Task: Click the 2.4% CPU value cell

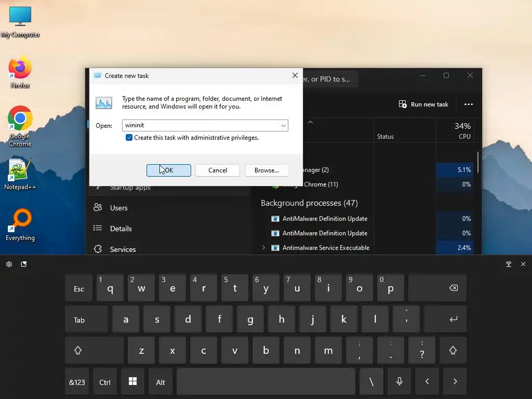Action: [x=455, y=248]
